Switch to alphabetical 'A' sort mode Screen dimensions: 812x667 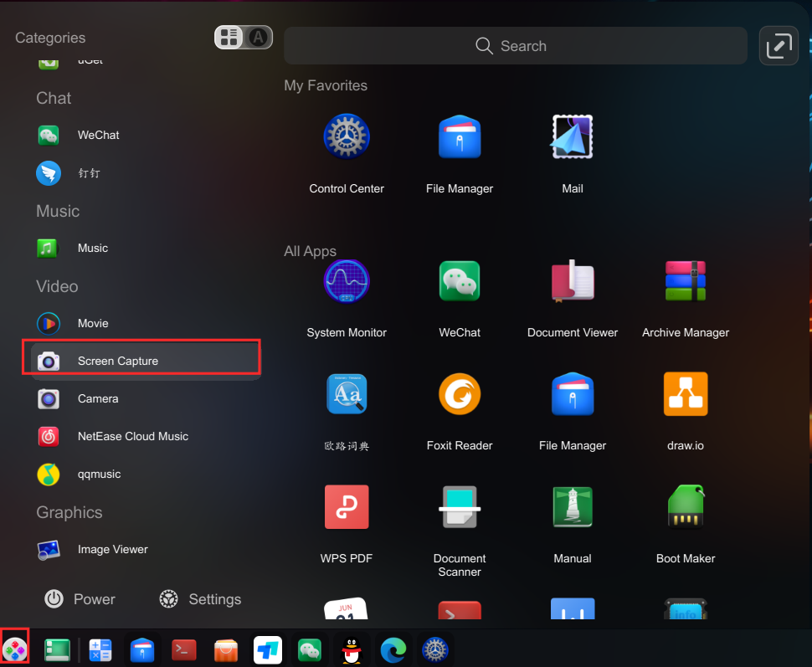(258, 38)
